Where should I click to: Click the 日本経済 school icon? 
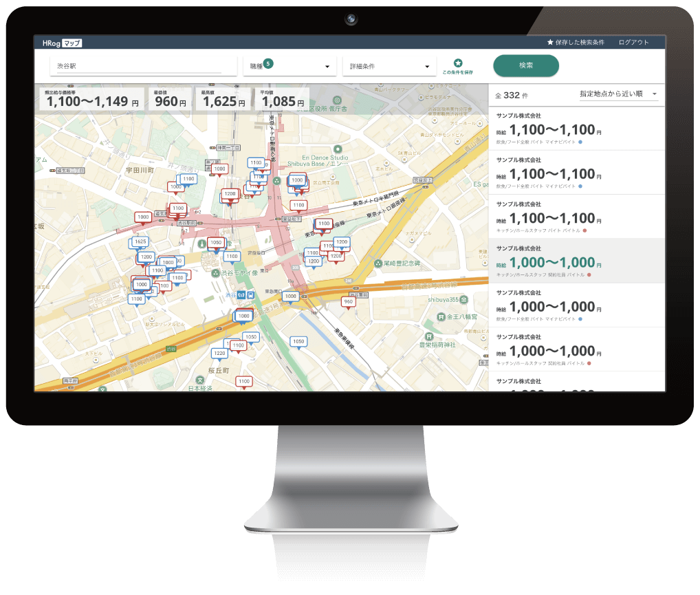(x=200, y=380)
